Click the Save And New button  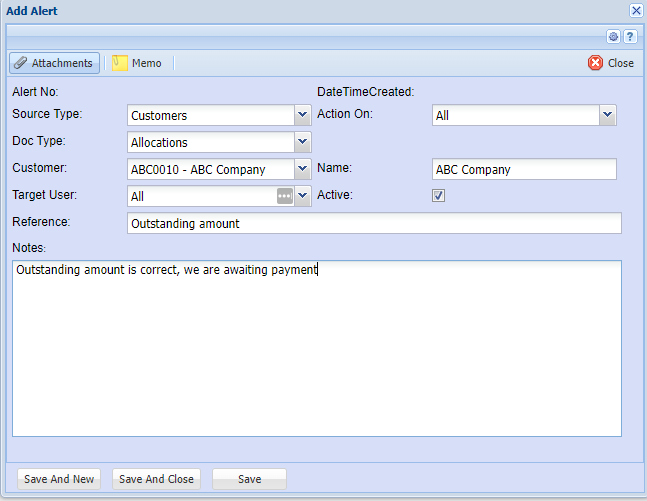59,479
